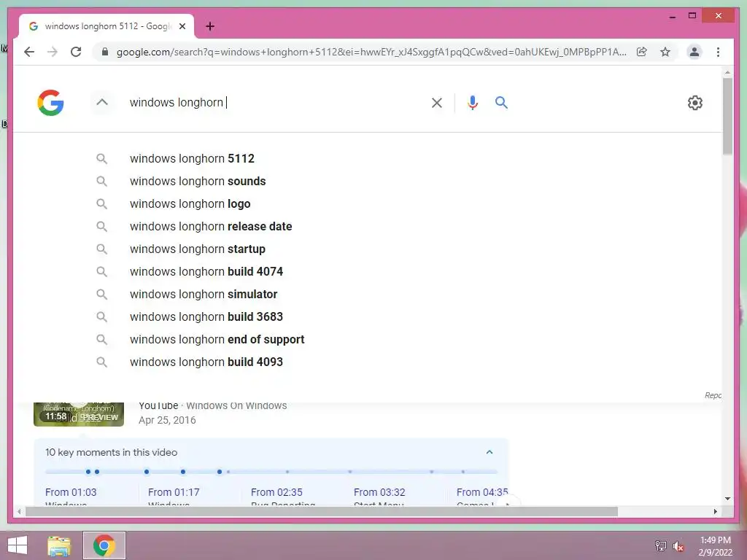Click inside the Google search input
The width and height of the screenshot is (747, 560).
pyautogui.click(x=276, y=102)
